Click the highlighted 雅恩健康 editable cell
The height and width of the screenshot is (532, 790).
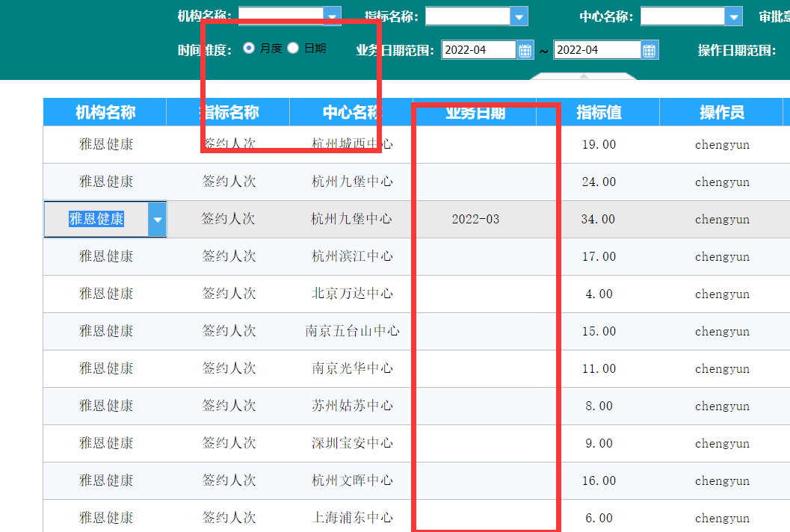(x=96, y=219)
